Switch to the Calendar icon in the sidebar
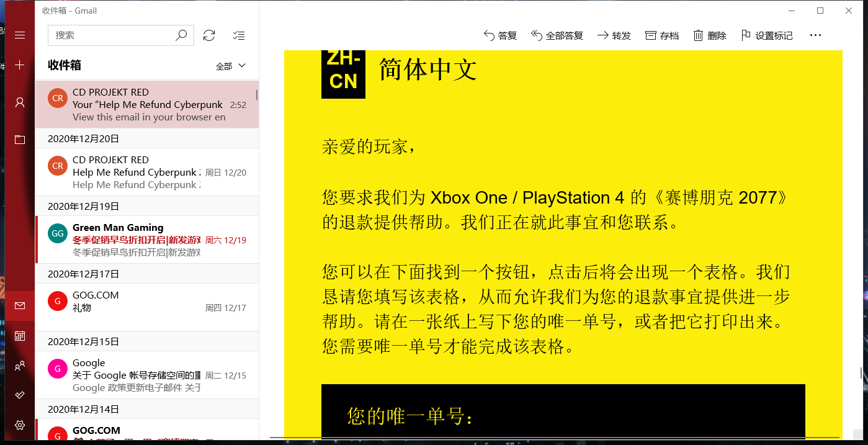The width and height of the screenshot is (868, 445). click(19, 336)
